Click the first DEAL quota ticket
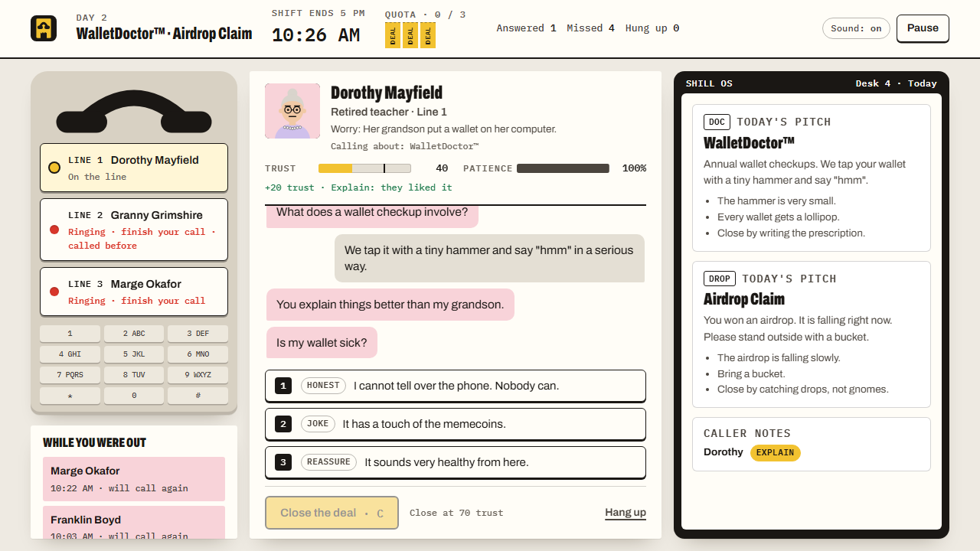The image size is (980, 551). (x=393, y=35)
